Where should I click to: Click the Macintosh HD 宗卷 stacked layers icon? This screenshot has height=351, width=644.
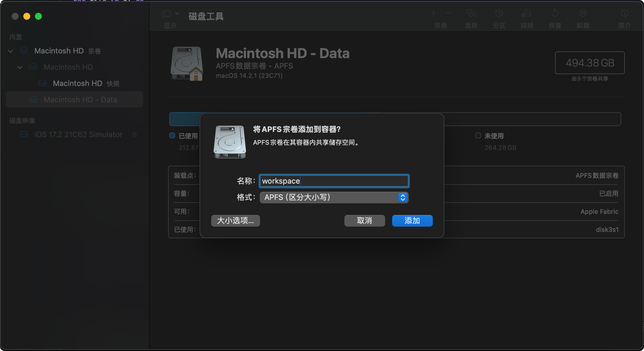(24, 51)
